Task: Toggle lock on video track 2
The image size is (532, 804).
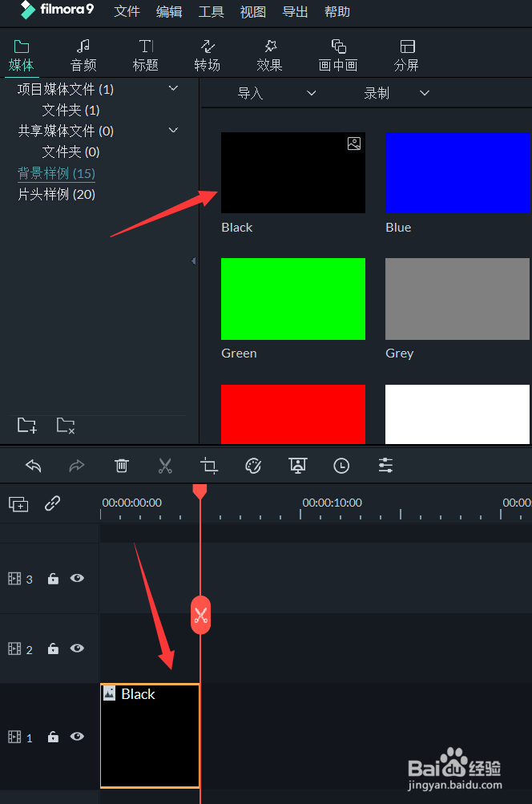Action: point(53,648)
